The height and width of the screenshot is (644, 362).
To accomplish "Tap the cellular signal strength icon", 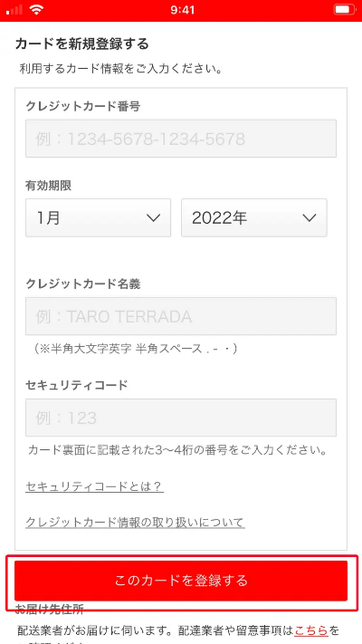I will pos(14,10).
